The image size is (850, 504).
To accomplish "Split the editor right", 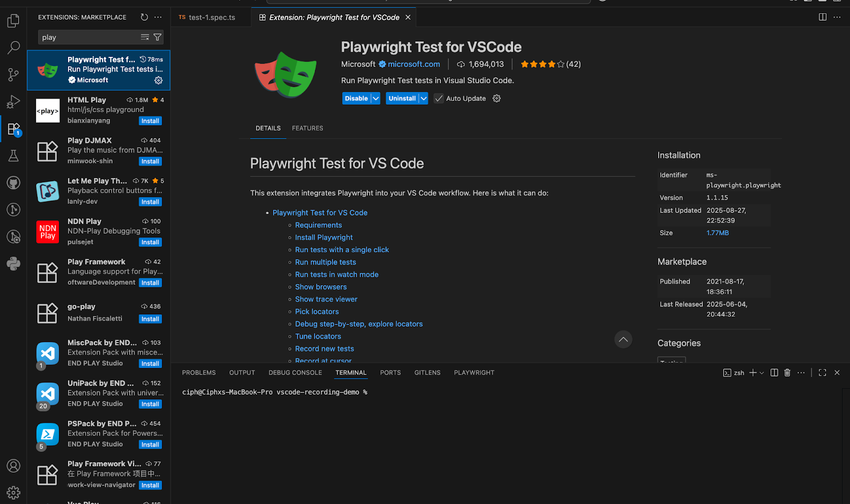I will coord(822,17).
